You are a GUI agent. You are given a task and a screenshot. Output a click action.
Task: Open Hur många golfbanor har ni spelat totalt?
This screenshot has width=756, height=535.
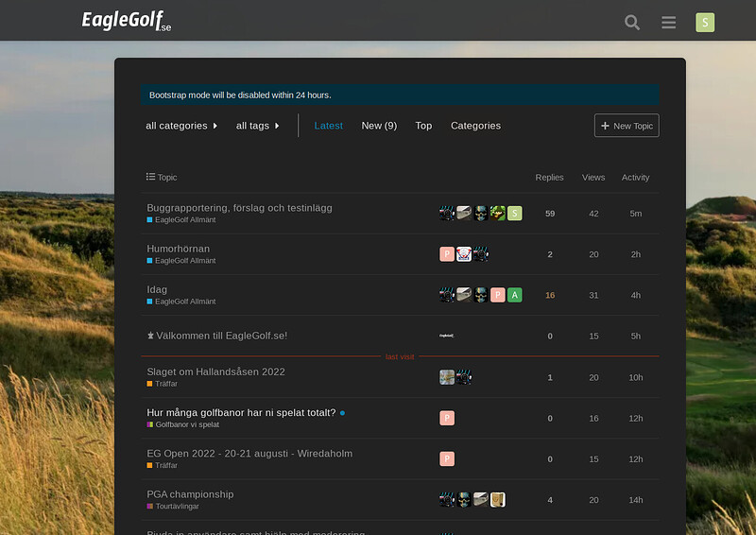[x=241, y=413]
